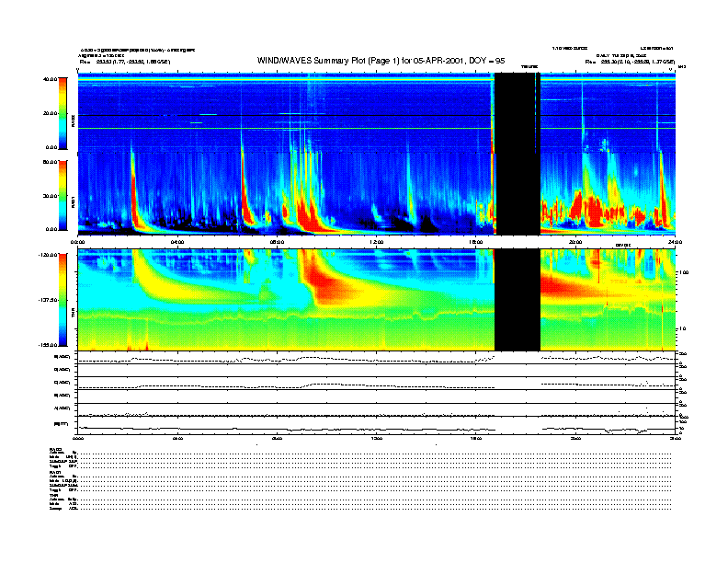
Task: Click the first line-plot row label at left
Action: 63,357
